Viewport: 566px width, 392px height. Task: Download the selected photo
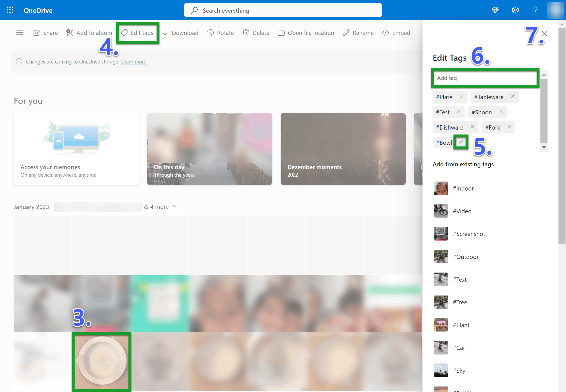(180, 33)
